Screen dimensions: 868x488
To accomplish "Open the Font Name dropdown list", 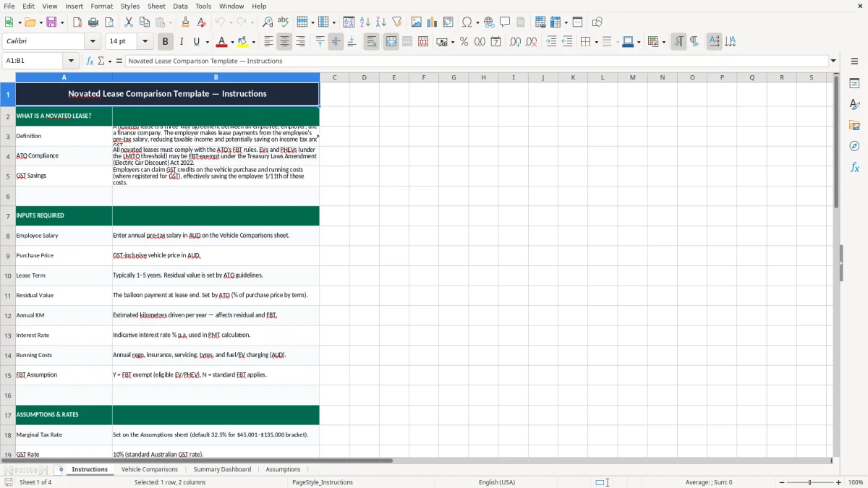I will coord(93,42).
